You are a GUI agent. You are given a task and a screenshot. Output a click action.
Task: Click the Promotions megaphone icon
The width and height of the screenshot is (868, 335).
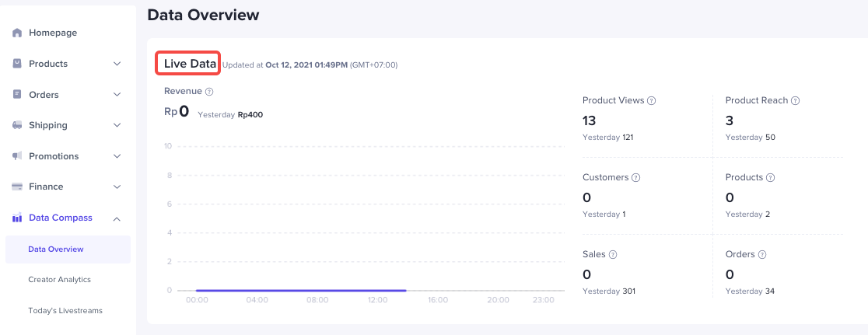[17, 156]
